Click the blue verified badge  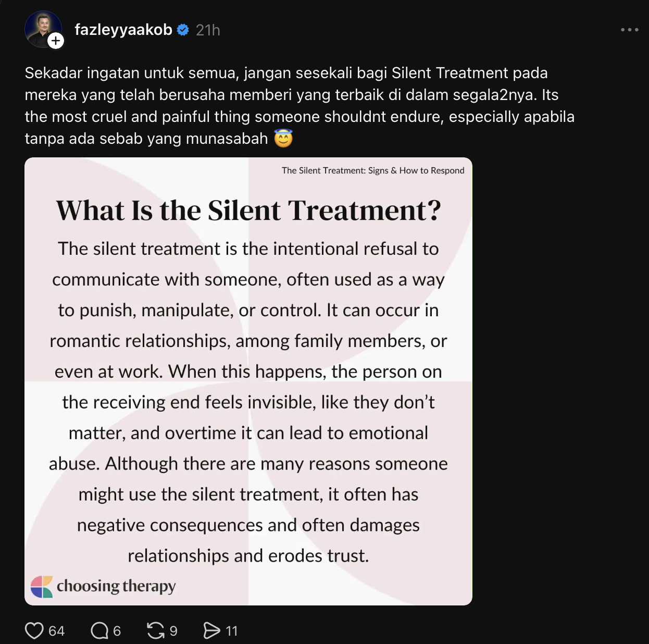(x=183, y=30)
